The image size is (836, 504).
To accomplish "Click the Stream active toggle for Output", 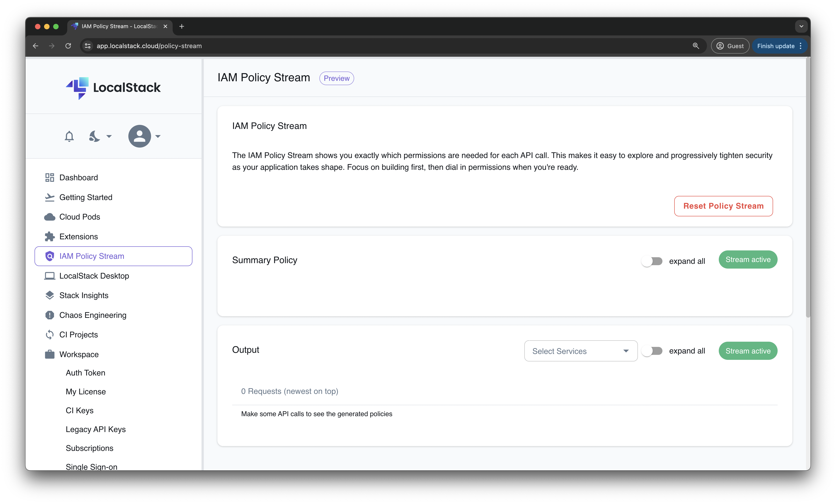I will click(x=748, y=351).
